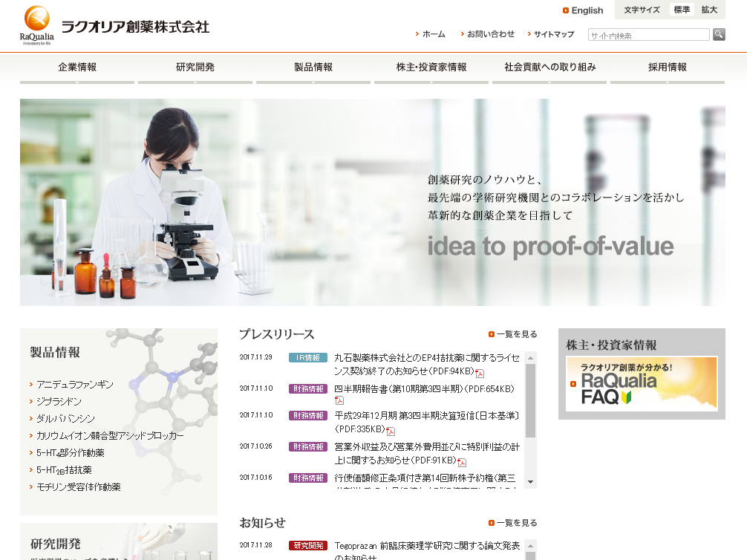Viewport: 747px width, 560px height.
Task: Click the 財務情報 tag beside 営業外収益 notice
Action: [x=307, y=447]
